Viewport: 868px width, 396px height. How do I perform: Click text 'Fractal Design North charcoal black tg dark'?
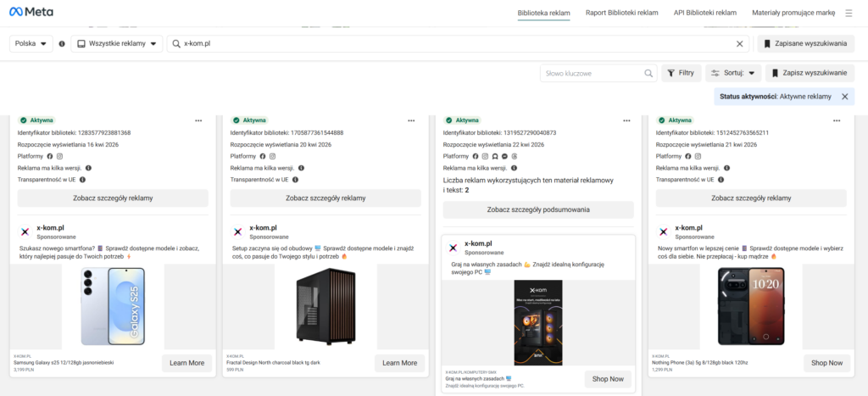coord(273,363)
